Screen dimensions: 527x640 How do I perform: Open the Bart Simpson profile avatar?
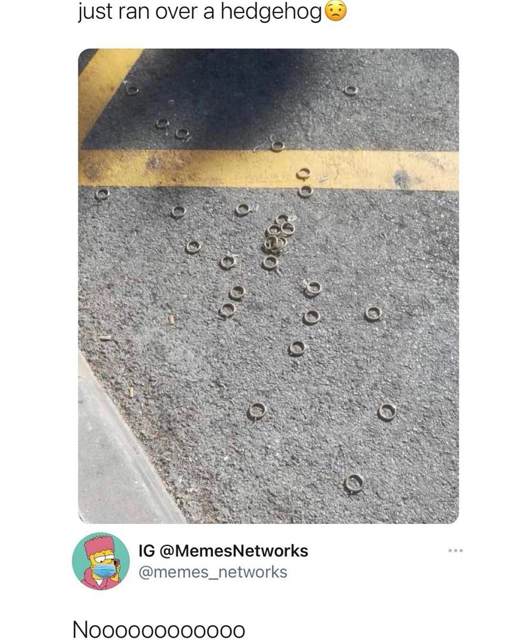click(x=101, y=561)
